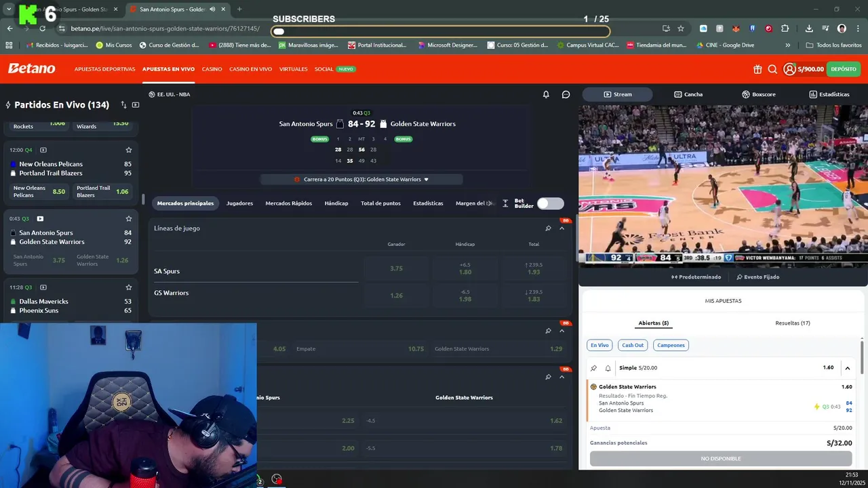The image size is (868, 488).
Task: Favorite the Mavericks vs Suns match
Action: coord(128,287)
